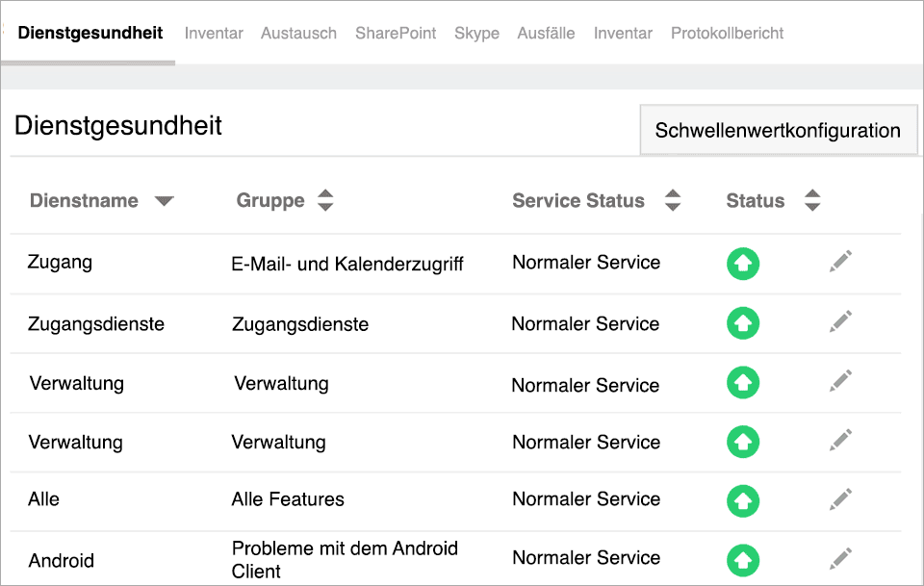
Task: Click the green status icon for Zugangsdienste
Action: tap(743, 322)
